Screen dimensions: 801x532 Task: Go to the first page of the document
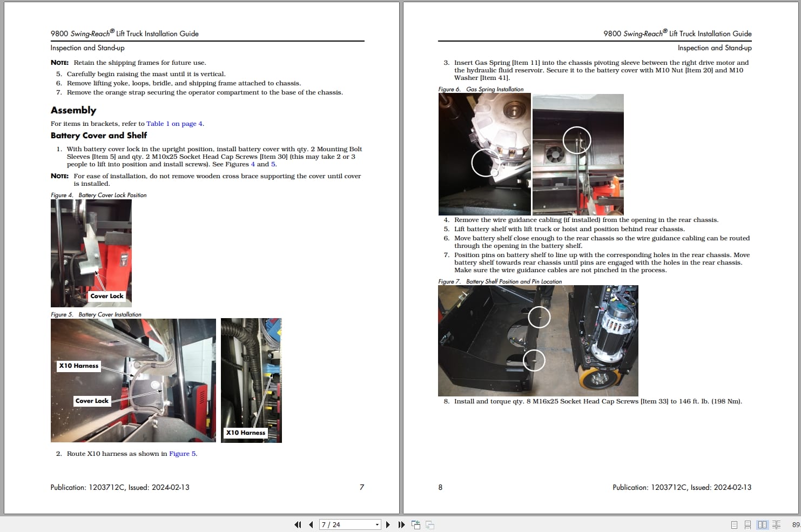coord(298,524)
